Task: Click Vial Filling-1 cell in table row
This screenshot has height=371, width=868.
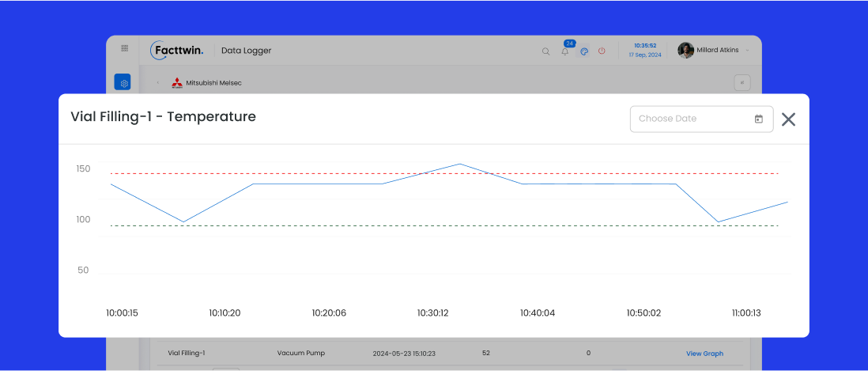Action: [x=187, y=354]
